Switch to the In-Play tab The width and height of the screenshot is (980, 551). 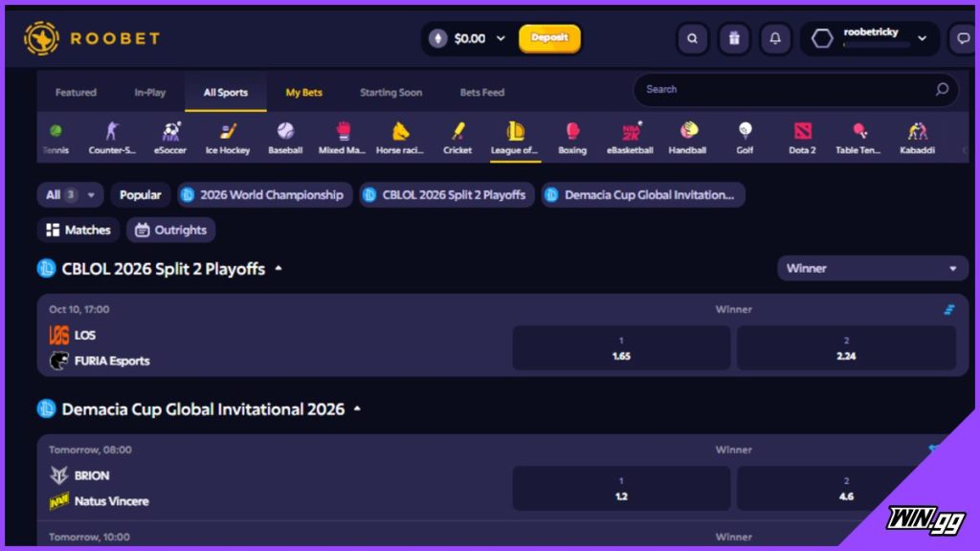(150, 93)
